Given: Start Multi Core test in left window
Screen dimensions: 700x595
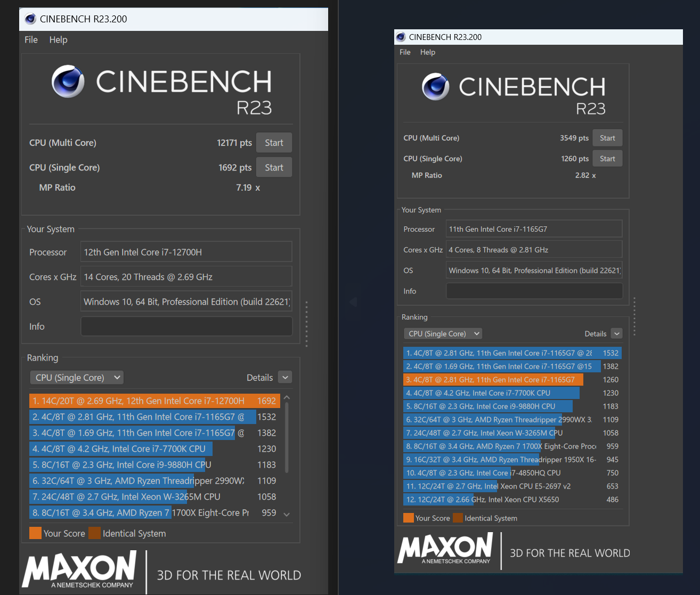Looking at the screenshot, I should click(274, 143).
